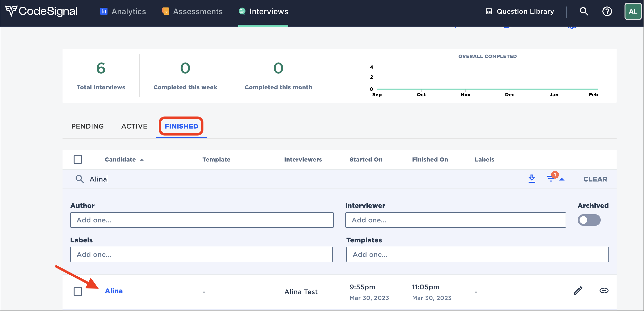644x311 pixels.
Task: Switch to the ACTIVE tab
Action: coord(134,126)
